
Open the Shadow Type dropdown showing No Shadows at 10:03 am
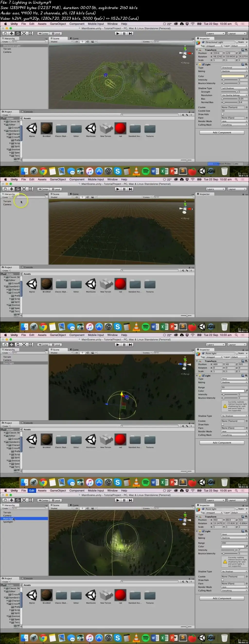pos(234,416)
